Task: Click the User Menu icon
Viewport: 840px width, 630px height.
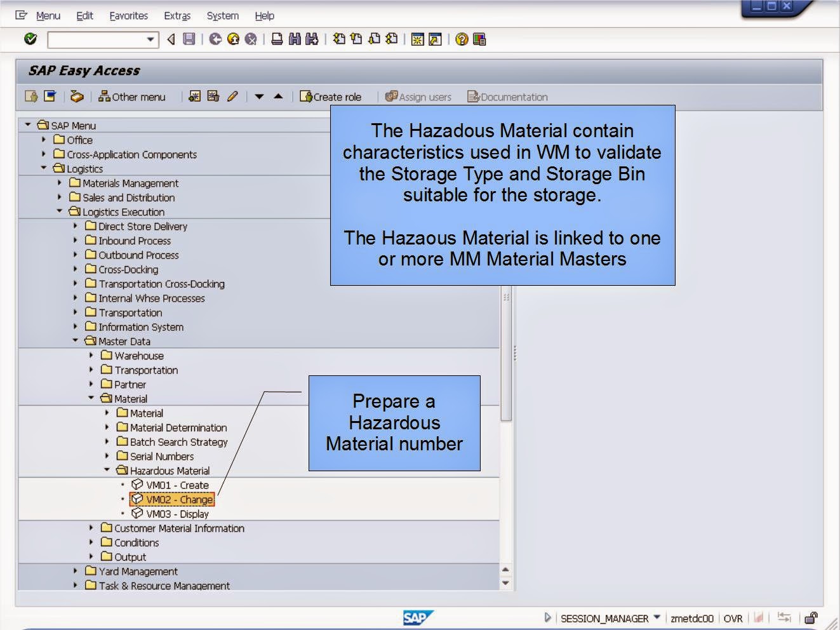Action: click(31, 97)
